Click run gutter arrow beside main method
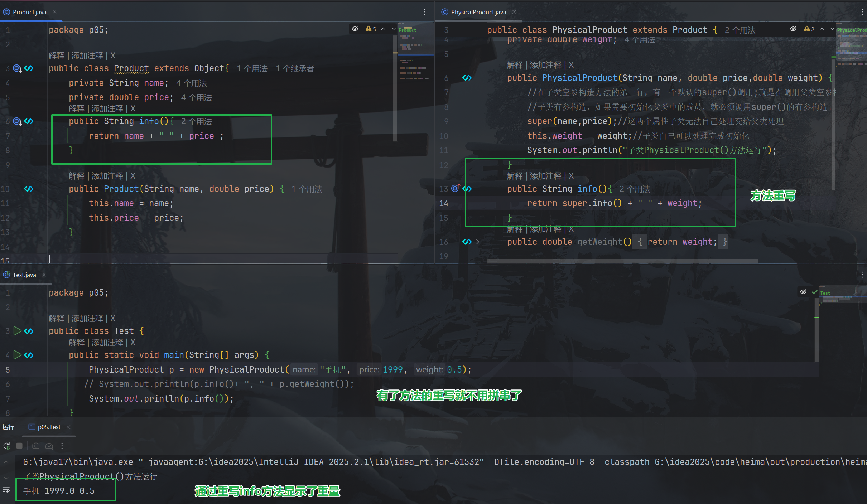The height and width of the screenshot is (504, 867). tap(17, 355)
